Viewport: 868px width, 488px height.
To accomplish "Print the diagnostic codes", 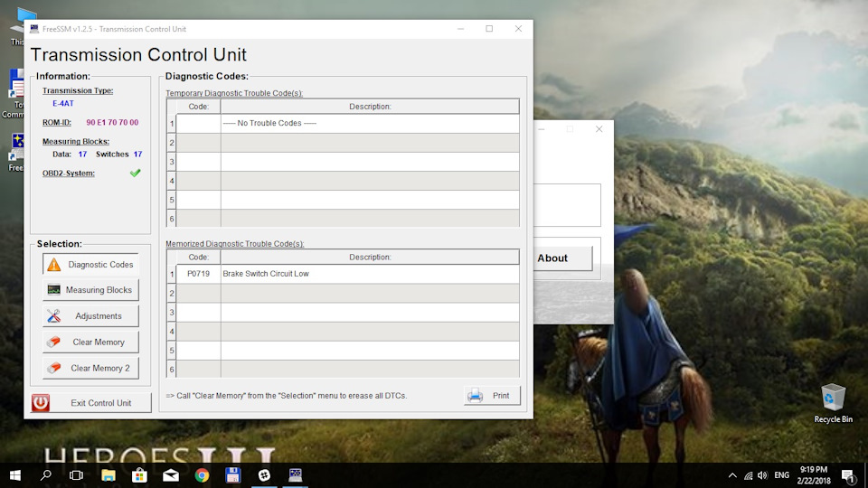I will (x=492, y=396).
